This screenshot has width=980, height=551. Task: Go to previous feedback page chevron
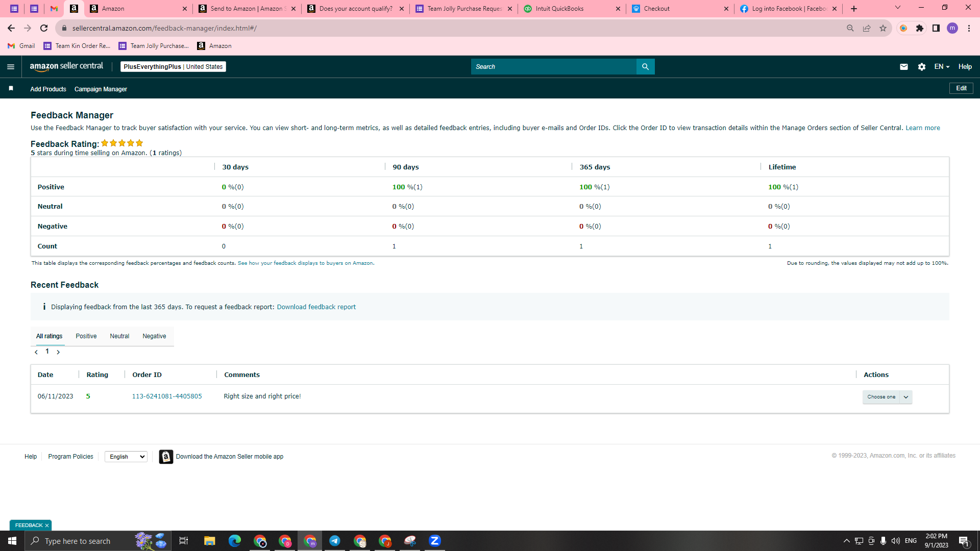tap(36, 352)
